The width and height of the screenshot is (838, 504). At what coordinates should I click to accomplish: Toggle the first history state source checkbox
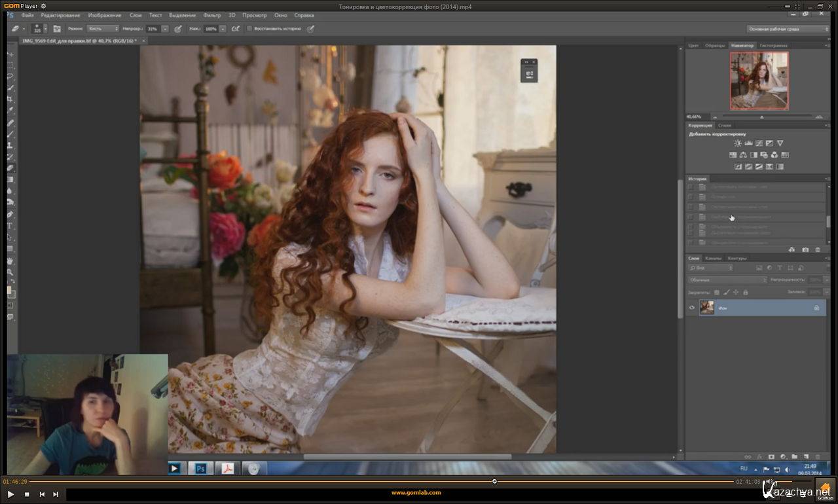(690, 187)
